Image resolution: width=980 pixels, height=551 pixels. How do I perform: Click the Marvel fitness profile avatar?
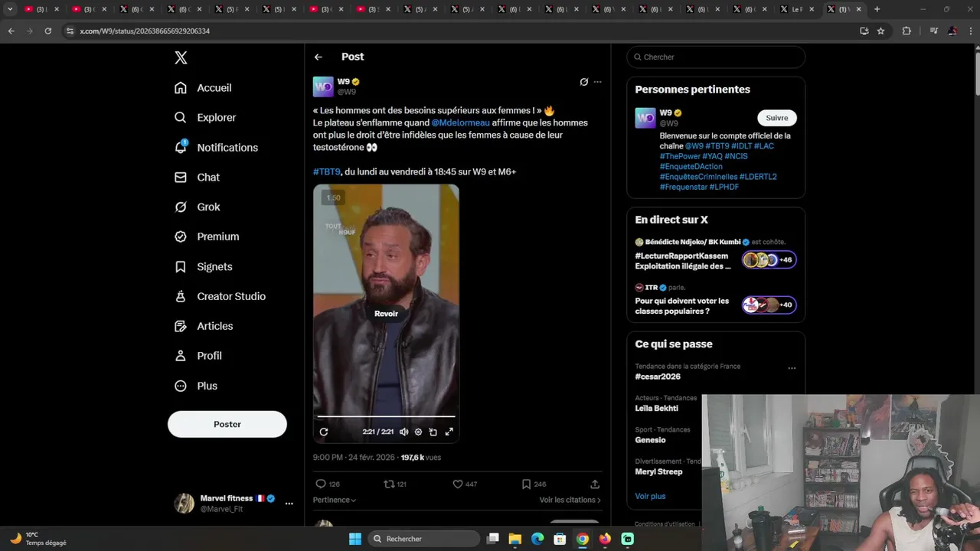[184, 504]
